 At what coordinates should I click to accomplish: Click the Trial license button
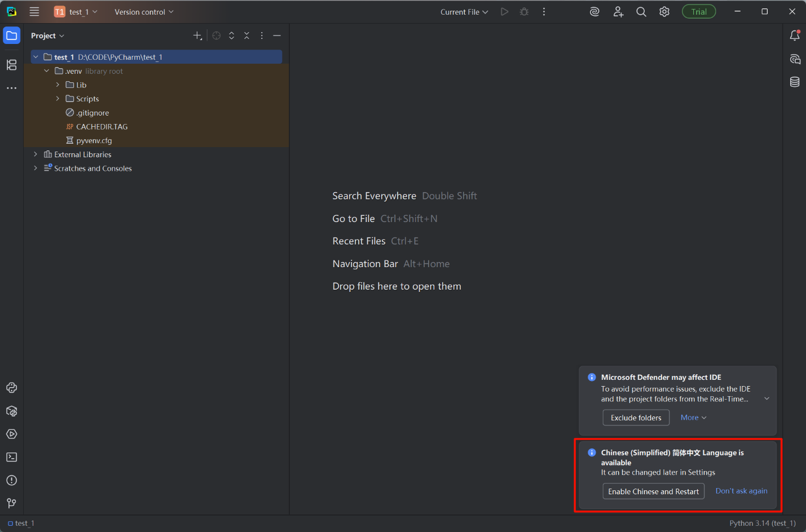click(x=699, y=12)
